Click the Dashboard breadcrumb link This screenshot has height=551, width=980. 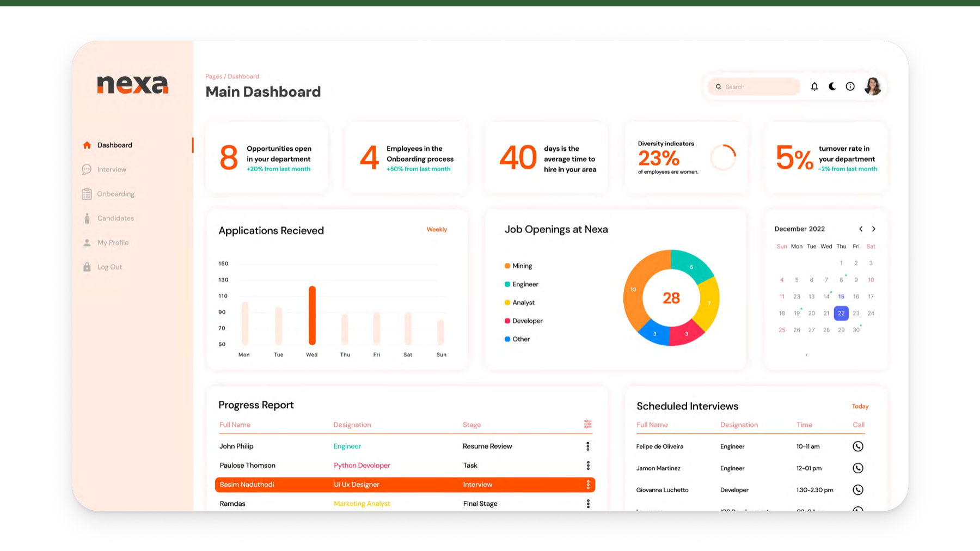point(243,77)
